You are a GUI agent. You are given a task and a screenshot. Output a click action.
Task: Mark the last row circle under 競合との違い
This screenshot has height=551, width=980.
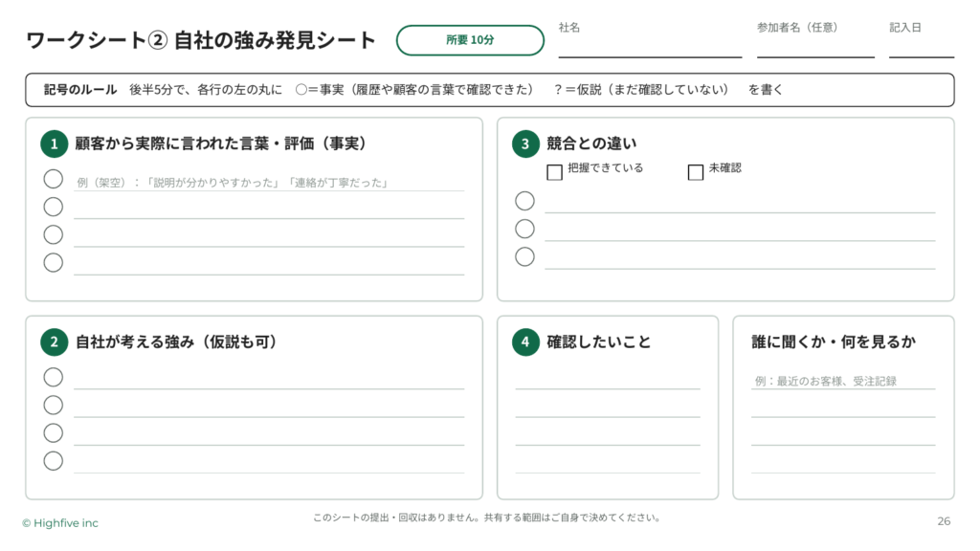click(x=525, y=256)
